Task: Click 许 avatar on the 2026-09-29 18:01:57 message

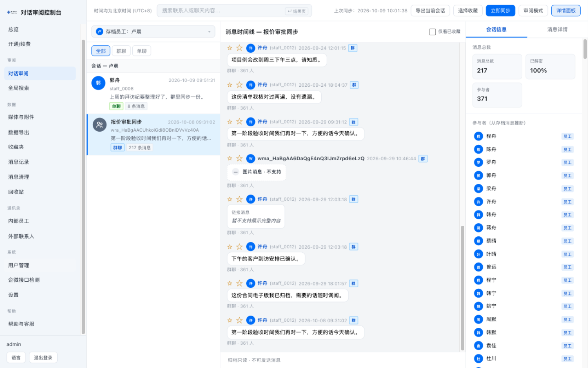Action: [x=251, y=283]
